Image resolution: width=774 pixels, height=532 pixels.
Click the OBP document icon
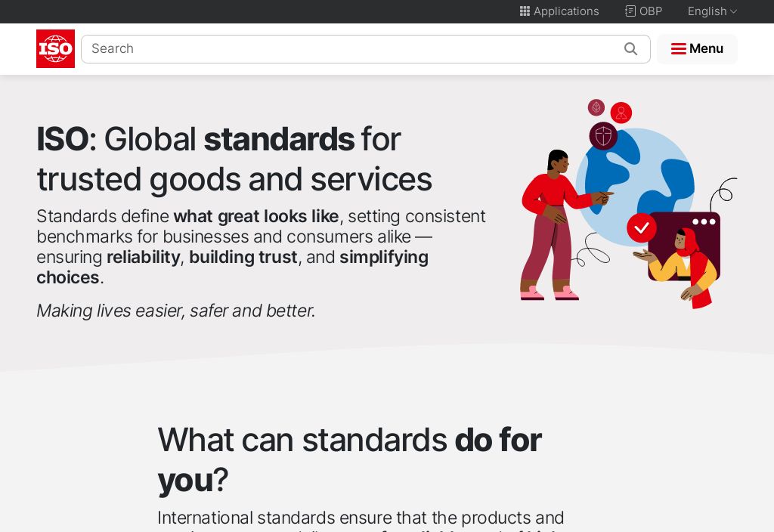pos(630,11)
